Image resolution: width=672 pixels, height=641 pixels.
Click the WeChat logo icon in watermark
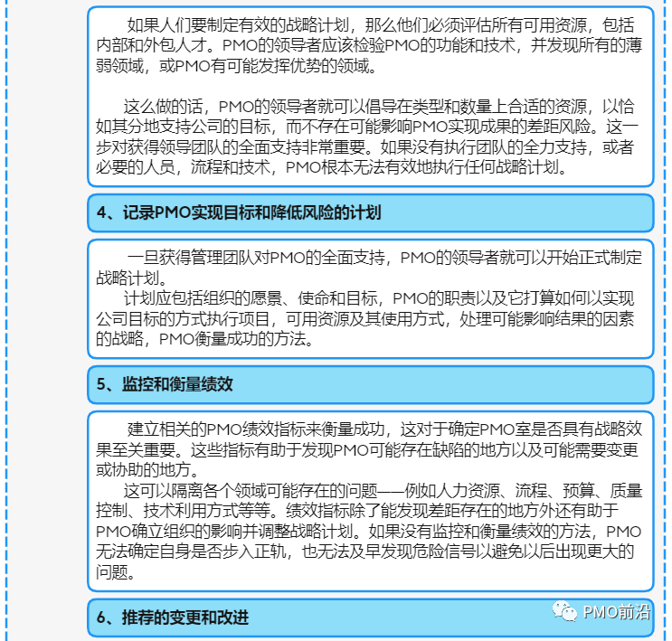pyautogui.click(x=564, y=611)
